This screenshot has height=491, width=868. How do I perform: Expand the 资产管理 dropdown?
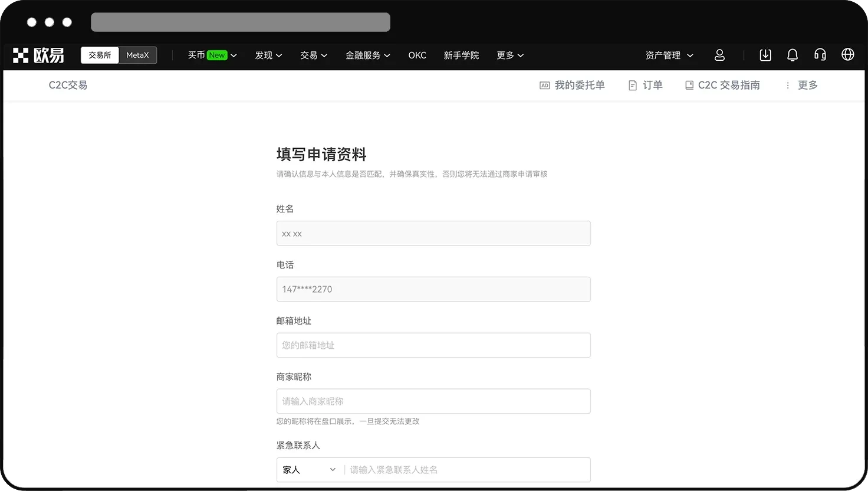pyautogui.click(x=669, y=55)
